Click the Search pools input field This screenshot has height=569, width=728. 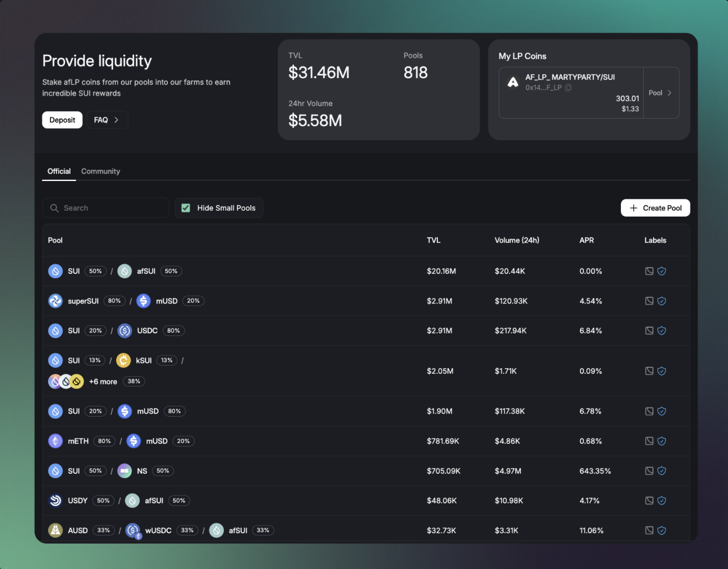click(x=107, y=208)
